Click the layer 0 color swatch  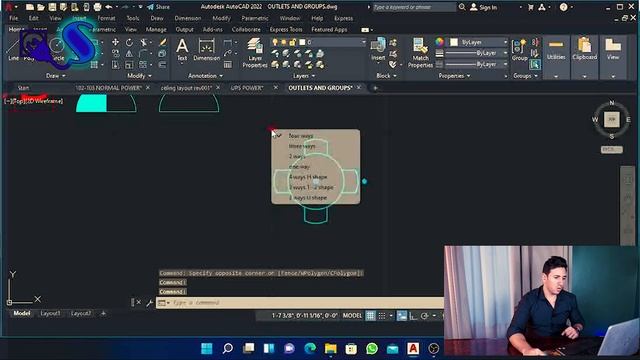[x=302, y=42]
